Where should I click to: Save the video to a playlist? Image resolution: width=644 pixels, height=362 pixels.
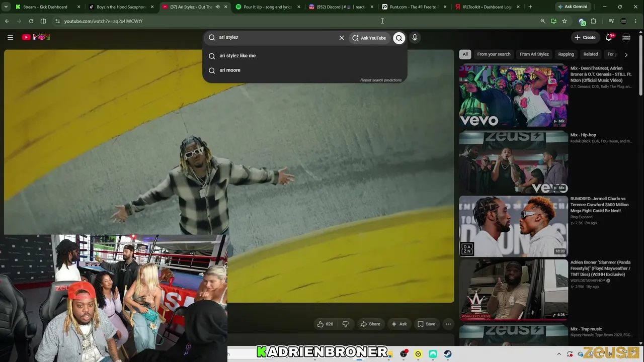click(x=426, y=324)
